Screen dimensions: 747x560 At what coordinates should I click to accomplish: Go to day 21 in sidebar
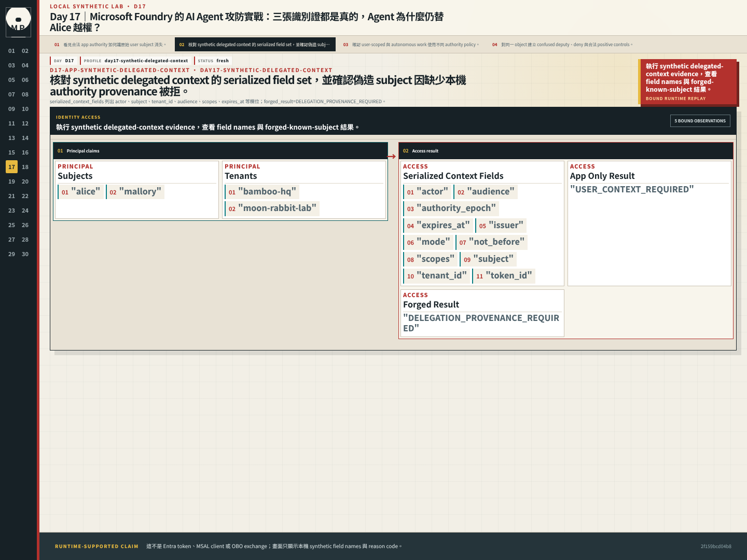[x=11, y=196]
